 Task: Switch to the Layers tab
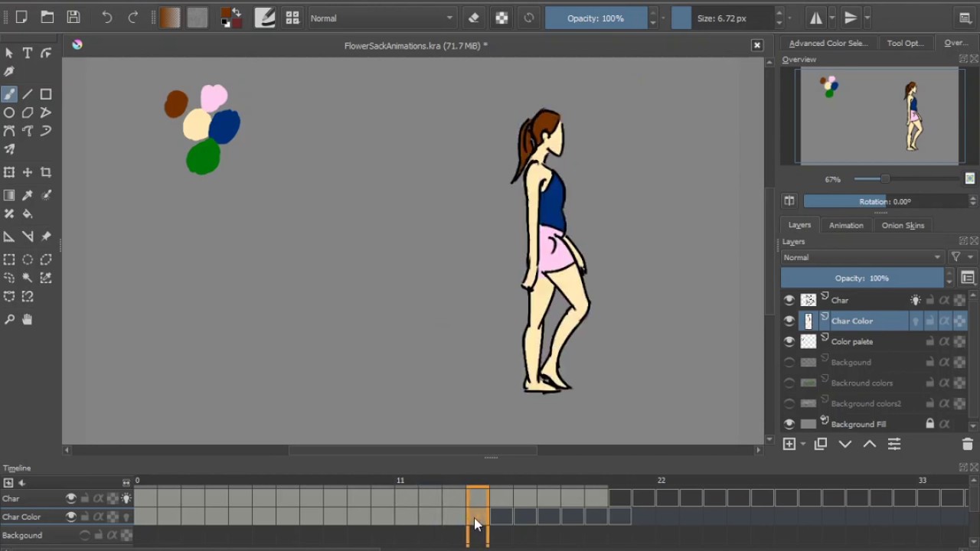click(799, 225)
